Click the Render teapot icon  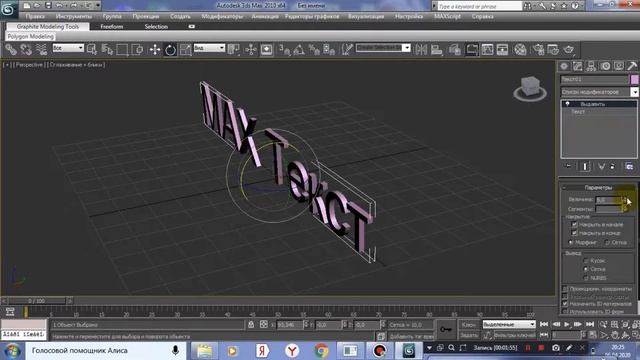569,50
